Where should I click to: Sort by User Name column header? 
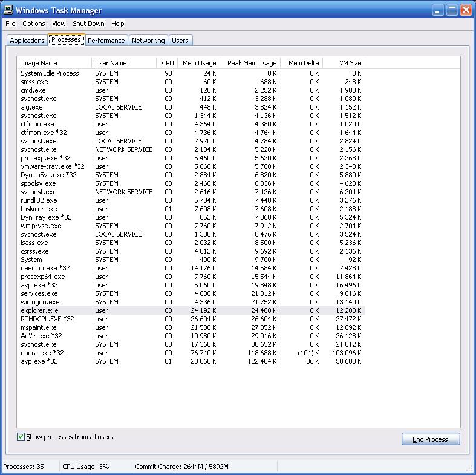124,63
